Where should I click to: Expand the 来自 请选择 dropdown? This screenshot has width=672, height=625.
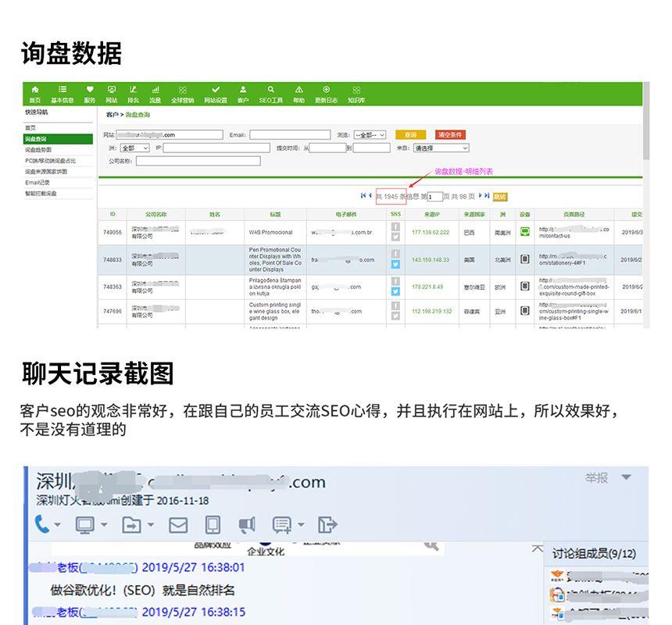441,148
